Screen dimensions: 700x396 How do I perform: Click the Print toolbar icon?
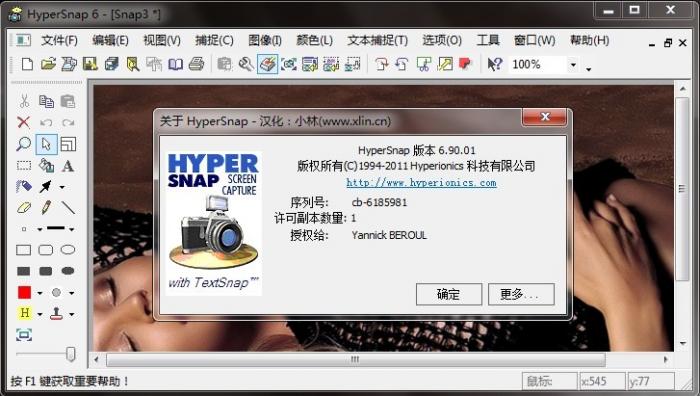coord(196,64)
